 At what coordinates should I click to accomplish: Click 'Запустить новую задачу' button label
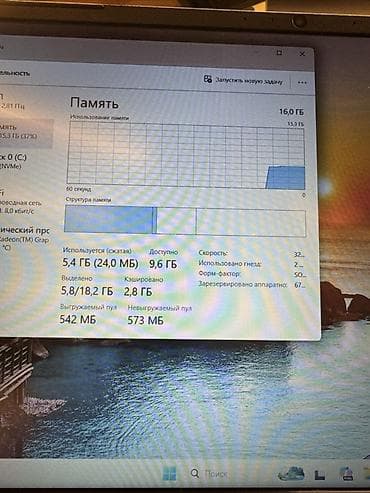click(x=249, y=81)
